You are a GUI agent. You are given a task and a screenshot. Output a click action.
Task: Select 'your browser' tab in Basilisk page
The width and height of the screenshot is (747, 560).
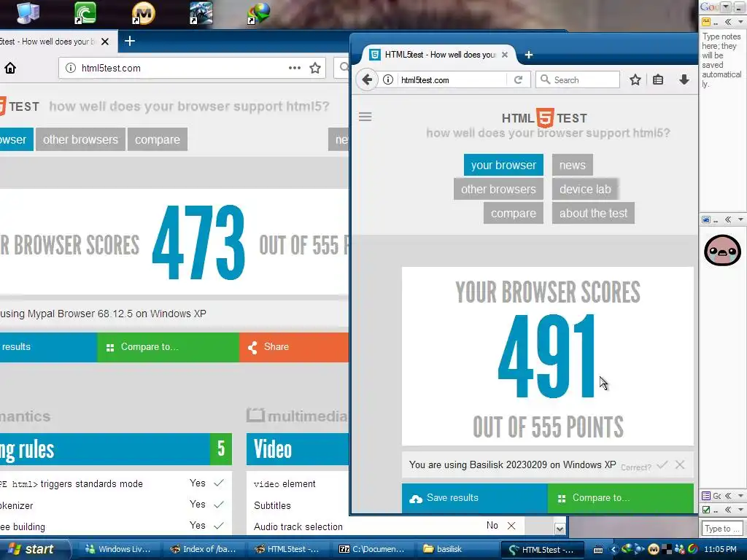pos(503,165)
